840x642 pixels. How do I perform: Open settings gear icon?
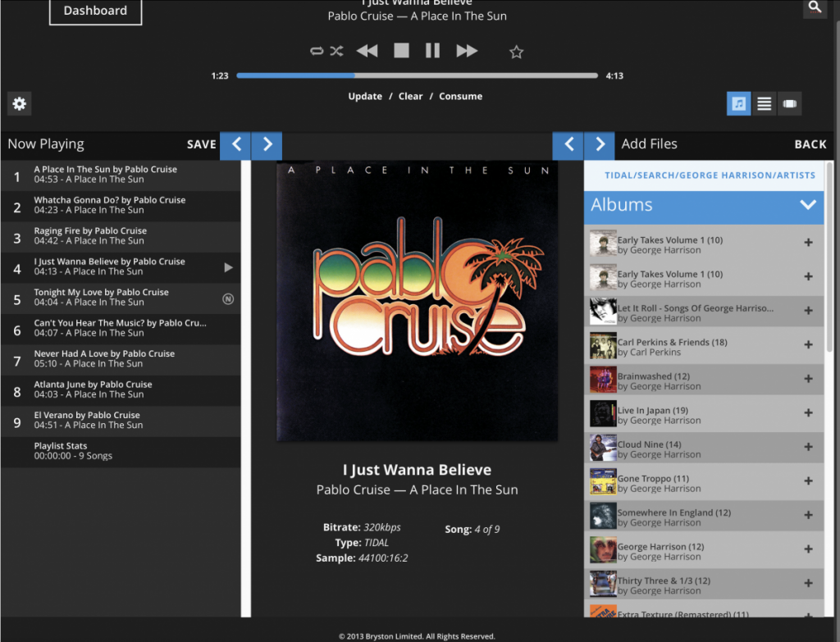coord(20,103)
